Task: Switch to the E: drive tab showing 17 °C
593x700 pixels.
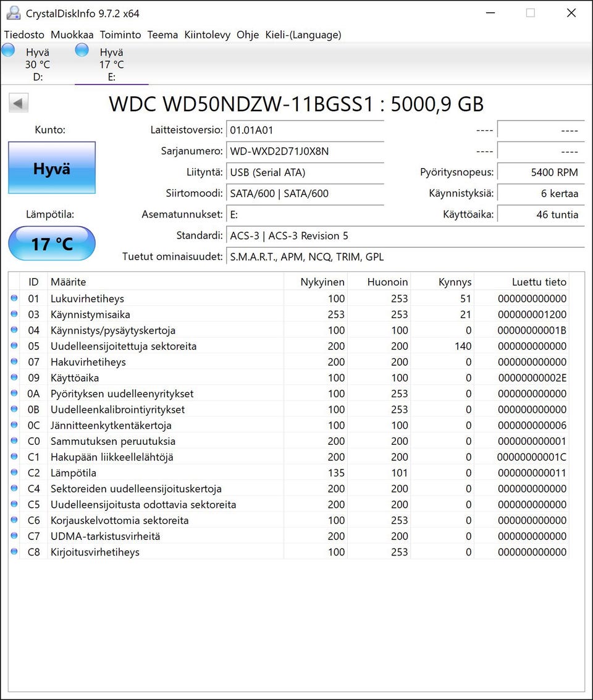Action: [x=112, y=64]
